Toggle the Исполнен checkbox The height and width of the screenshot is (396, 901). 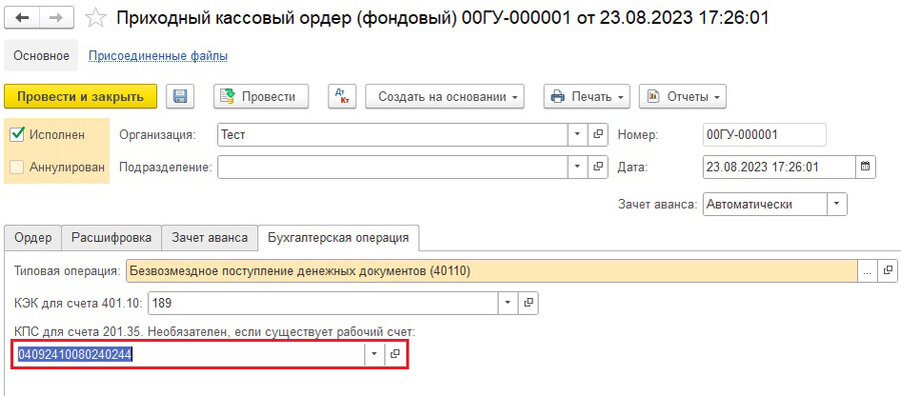tap(18, 134)
